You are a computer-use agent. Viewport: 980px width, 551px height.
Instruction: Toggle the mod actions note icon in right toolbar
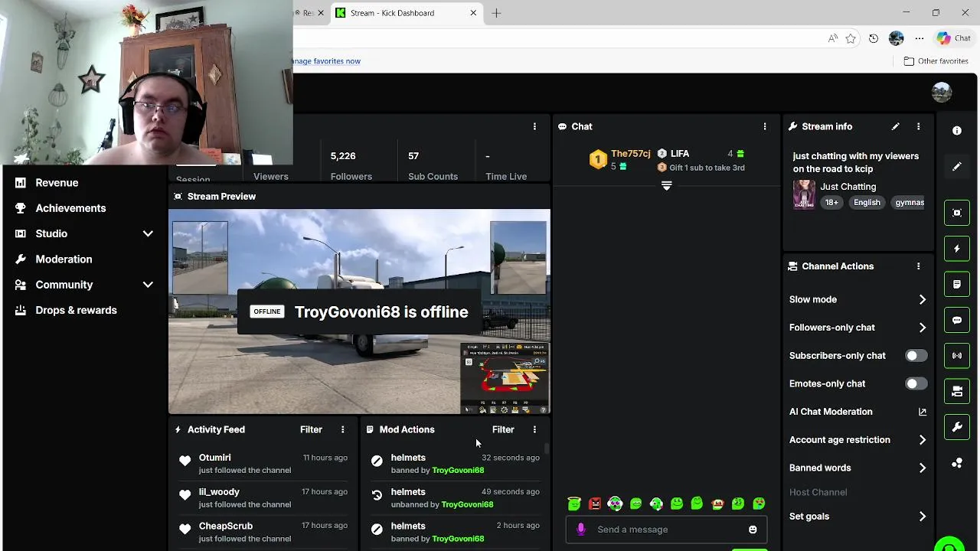(x=957, y=284)
